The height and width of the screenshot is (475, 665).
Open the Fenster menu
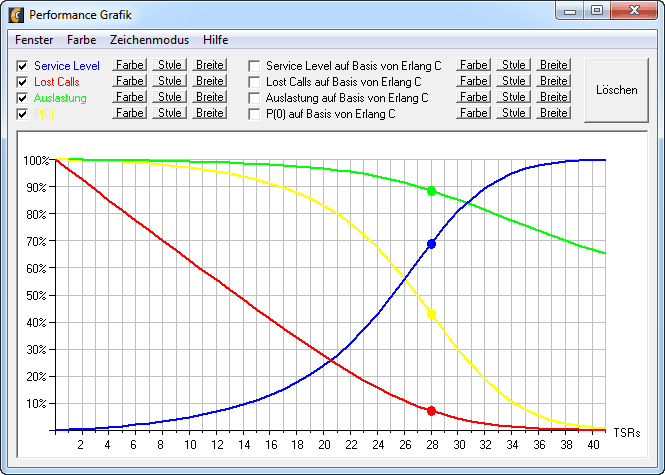[34, 40]
